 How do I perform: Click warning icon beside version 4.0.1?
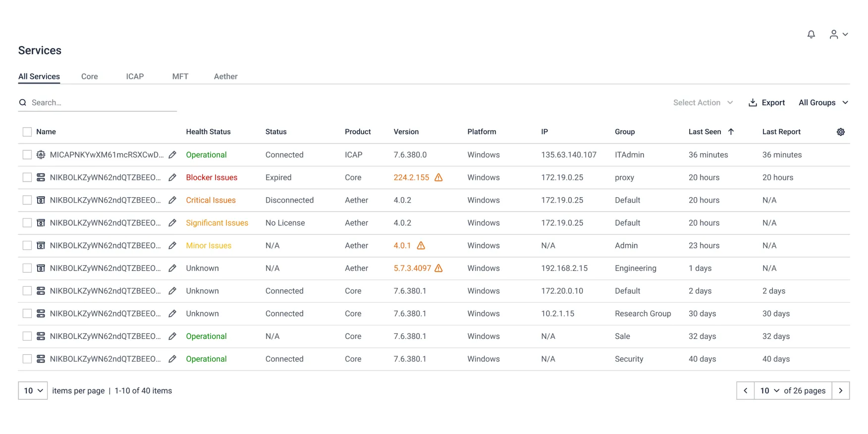pos(421,245)
